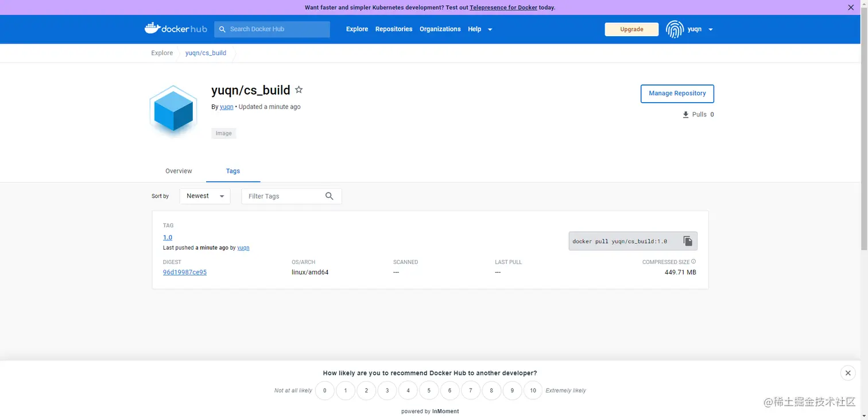Select rating 7 in the survey
868x420 pixels.
point(471,390)
